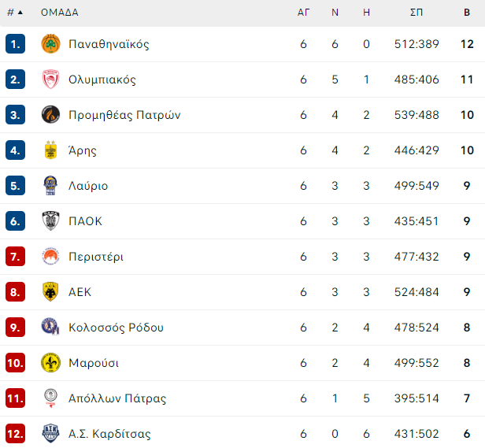The image size is (485, 448).
Task: Click the A.S. Karditsas shield logo
Action: (x=50, y=434)
